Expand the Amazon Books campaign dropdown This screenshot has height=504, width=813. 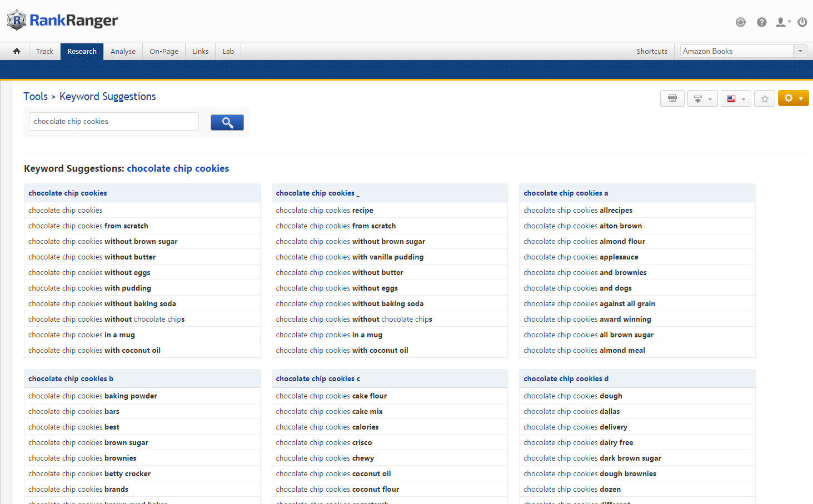click(x=800, y=51)
